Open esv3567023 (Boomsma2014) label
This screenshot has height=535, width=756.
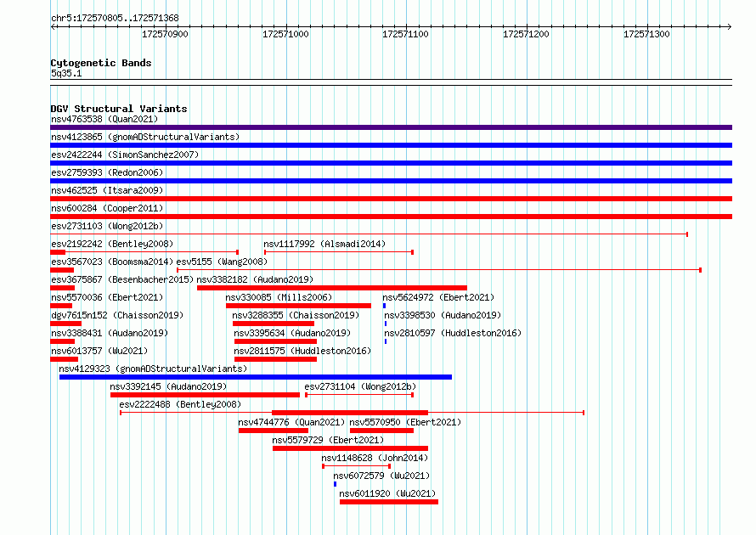pyautogui.click(x=112, y=262)
